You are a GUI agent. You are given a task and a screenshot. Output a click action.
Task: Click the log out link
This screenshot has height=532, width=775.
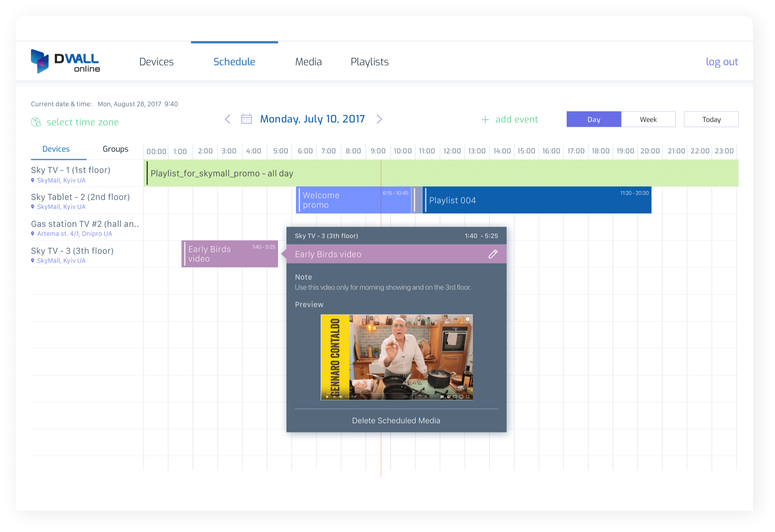pyautogui.click(x=722, y=61)
